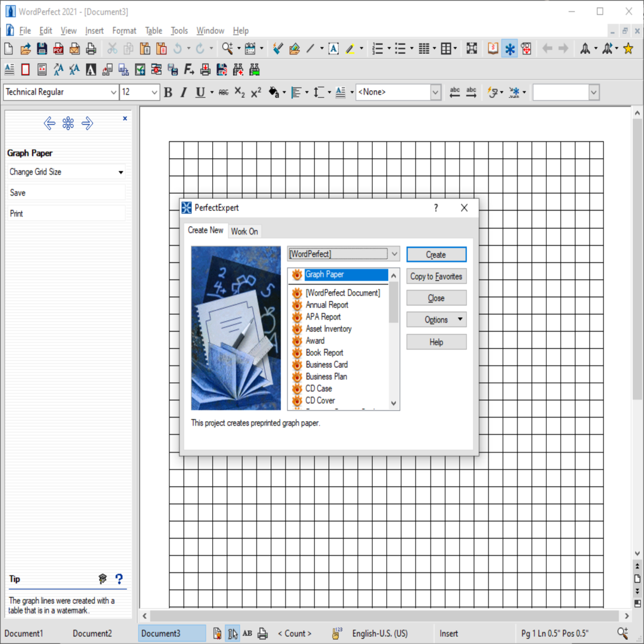
Task: Click the horizontal document scrollbar track
Action: click(385, 615)
